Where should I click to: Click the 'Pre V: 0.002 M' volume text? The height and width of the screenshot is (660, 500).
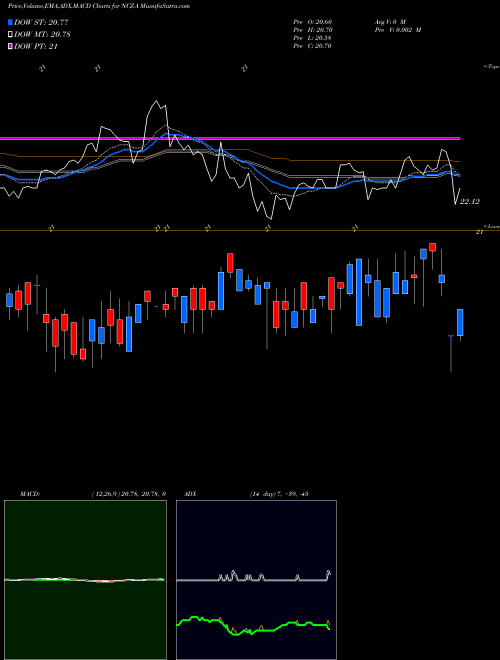(397, 30)
